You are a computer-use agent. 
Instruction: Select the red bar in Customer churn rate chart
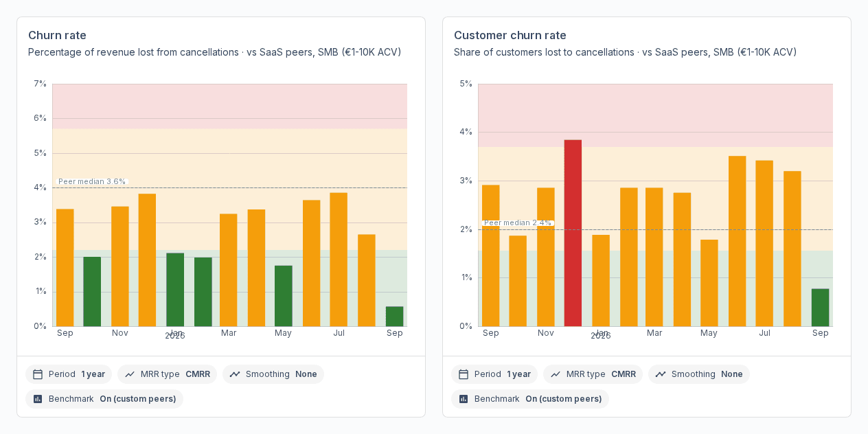[573, 233]
